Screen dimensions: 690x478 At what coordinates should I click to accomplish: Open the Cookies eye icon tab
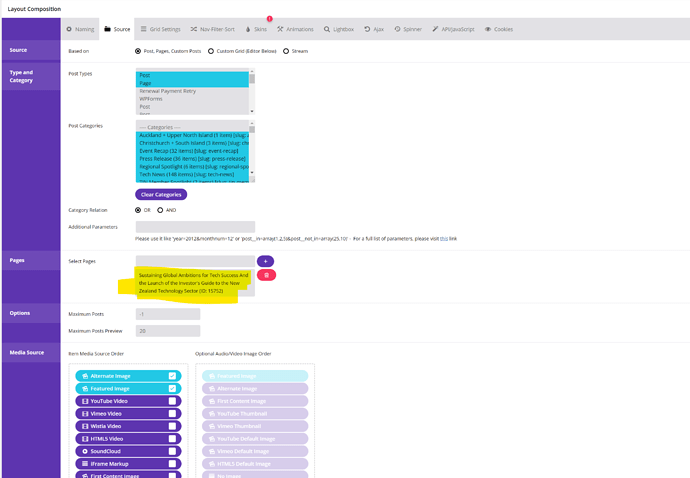499,29
